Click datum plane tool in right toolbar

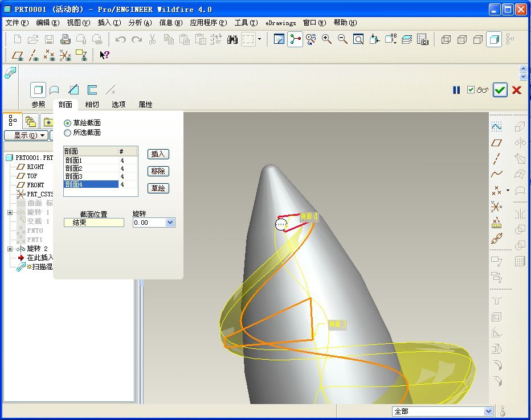(x=496, y=143)
